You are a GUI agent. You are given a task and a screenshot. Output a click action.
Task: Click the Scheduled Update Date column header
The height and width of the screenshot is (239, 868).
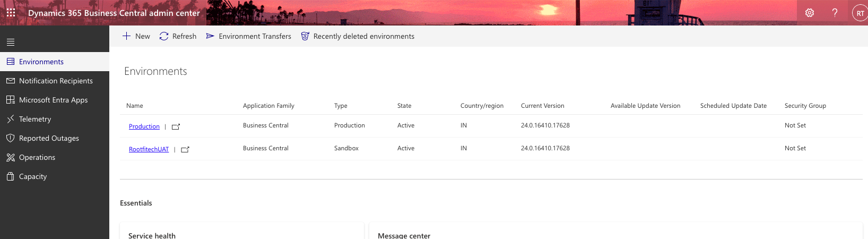[x=733, y=106]
